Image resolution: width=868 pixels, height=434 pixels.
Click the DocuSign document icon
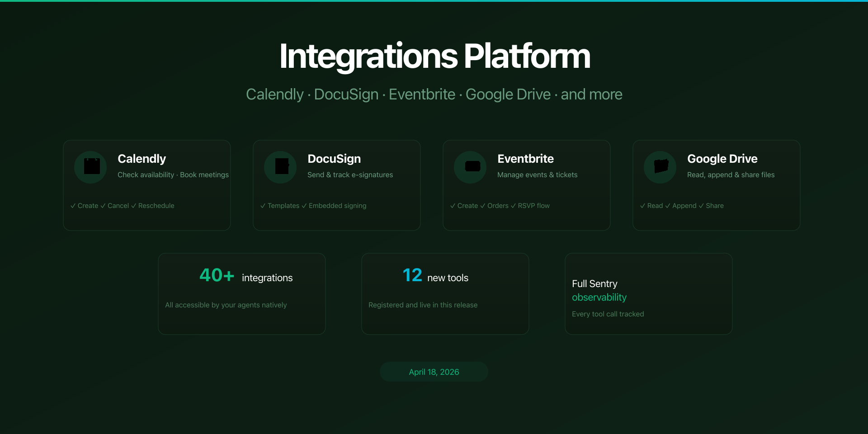point(282,166)
